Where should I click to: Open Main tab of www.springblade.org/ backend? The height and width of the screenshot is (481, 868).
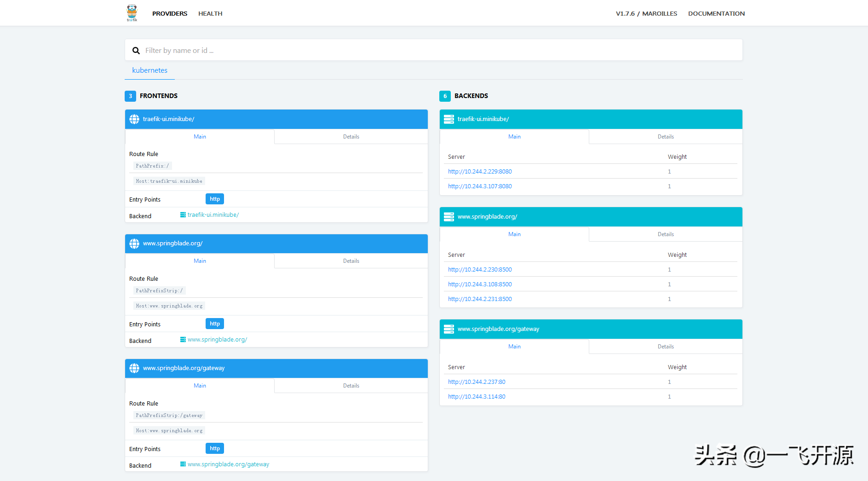coord(514,234)
